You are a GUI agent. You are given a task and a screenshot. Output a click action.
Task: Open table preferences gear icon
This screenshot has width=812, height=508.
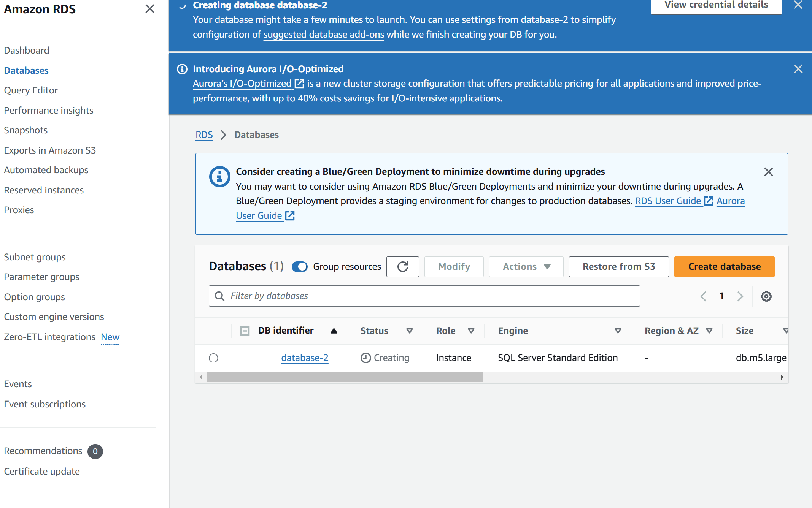click(x=766, y=296)
